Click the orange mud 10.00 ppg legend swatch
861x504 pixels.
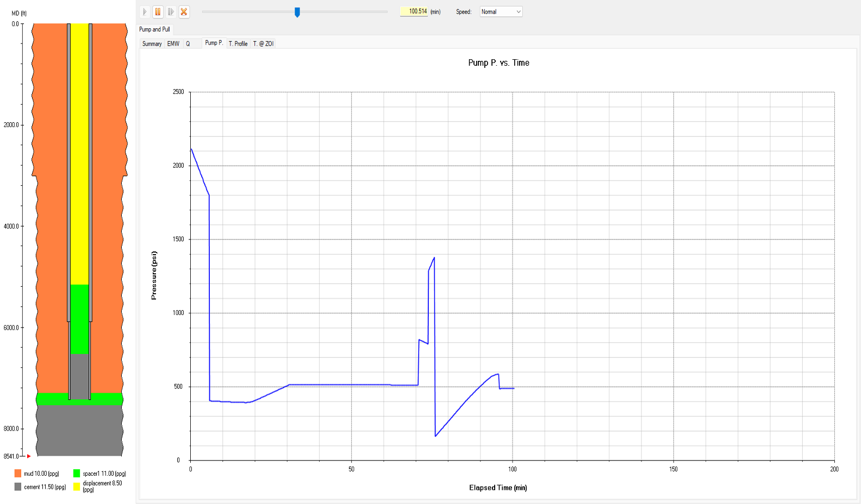[x=18, y=474]
